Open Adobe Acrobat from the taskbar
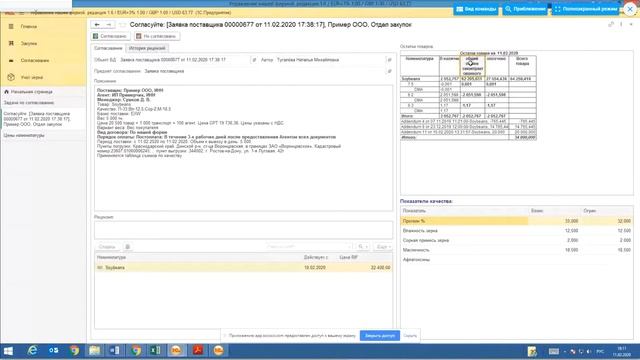 click(198, 351)
